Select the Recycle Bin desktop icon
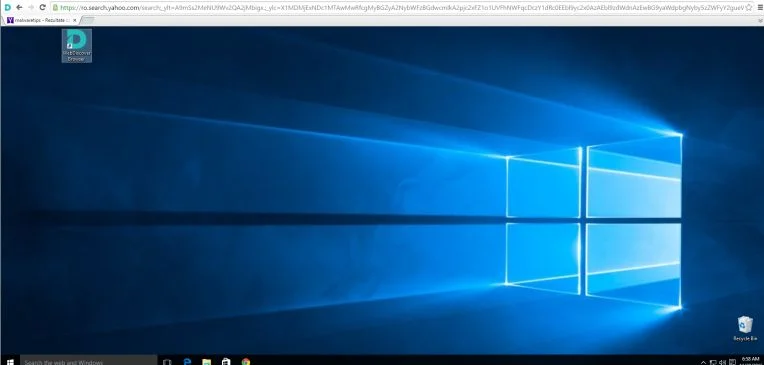 click(745, 329)
